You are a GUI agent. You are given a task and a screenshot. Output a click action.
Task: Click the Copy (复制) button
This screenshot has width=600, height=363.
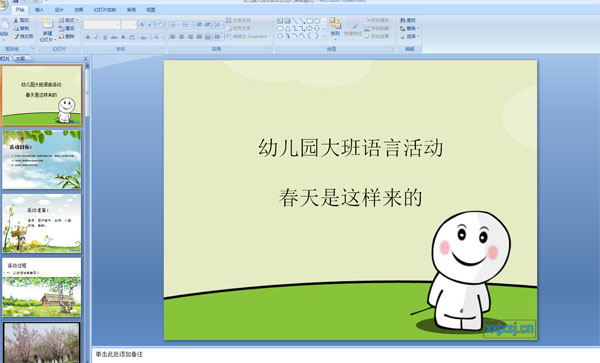(x=21, y=28)
